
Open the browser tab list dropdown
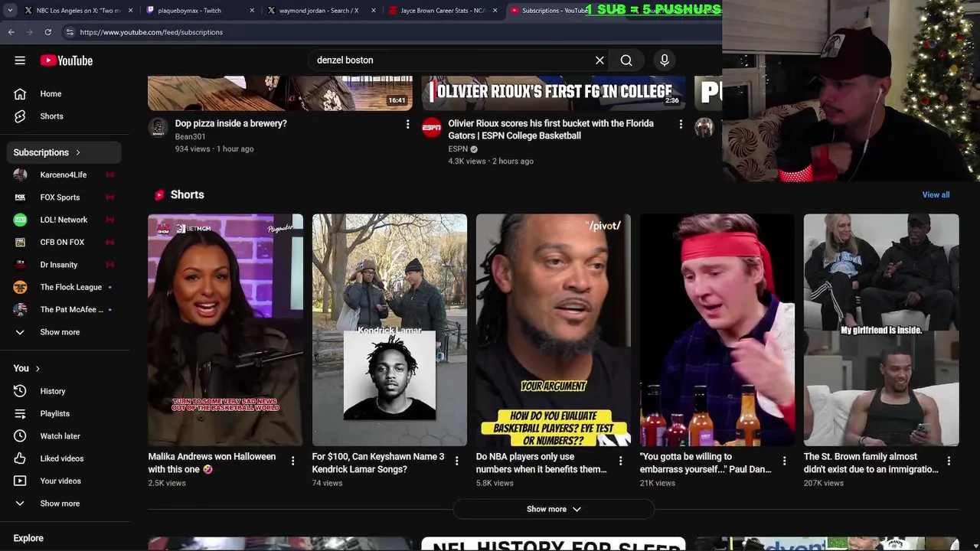point(10,11)
